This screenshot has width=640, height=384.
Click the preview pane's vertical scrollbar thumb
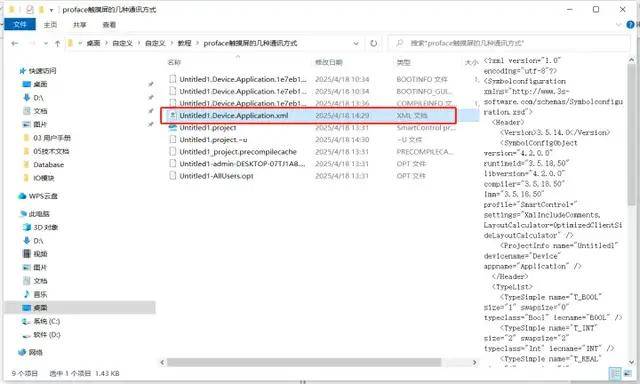tap(631, 135)
